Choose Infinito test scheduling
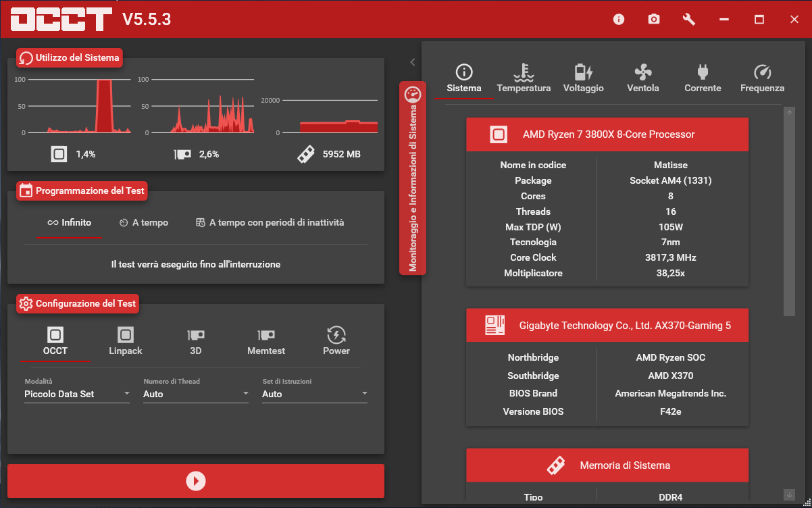Image resolution: width=812 pixels, height=508 pixels. click(69, 223)
